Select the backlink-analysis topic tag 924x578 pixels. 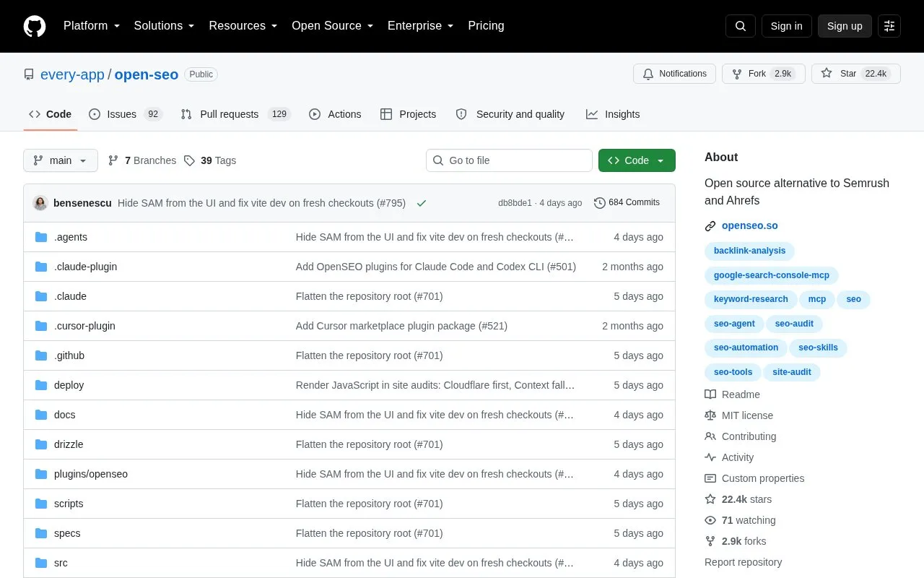click(x=749, y=251)
